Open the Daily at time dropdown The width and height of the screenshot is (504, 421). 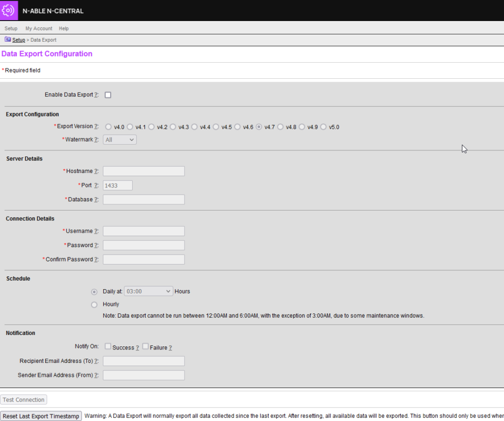point(149,291)
